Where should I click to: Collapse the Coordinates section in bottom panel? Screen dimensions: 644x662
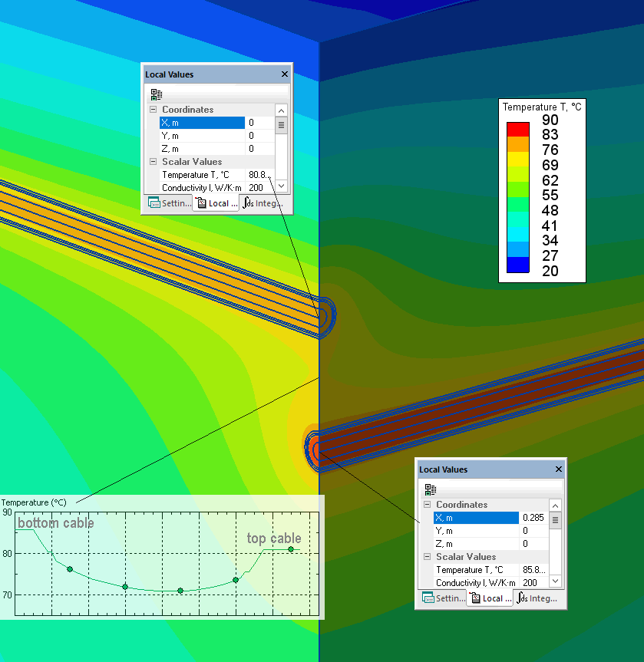point(428,505)
